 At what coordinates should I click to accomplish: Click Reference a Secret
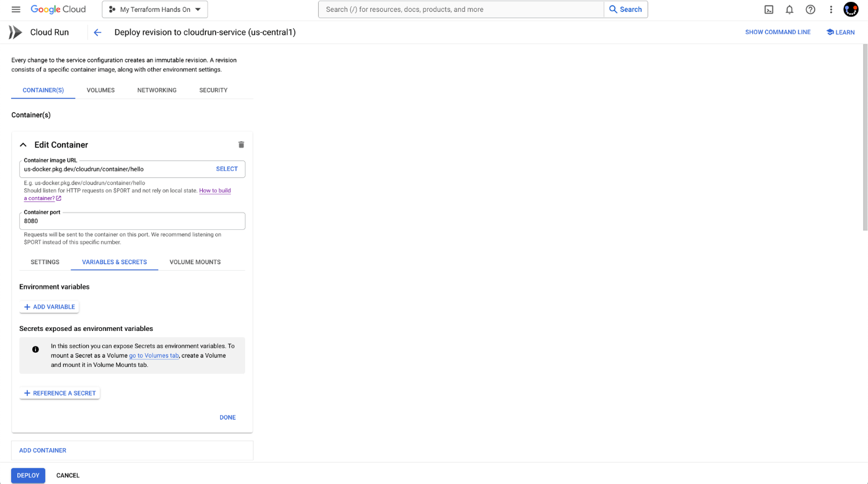coord(60,393)
